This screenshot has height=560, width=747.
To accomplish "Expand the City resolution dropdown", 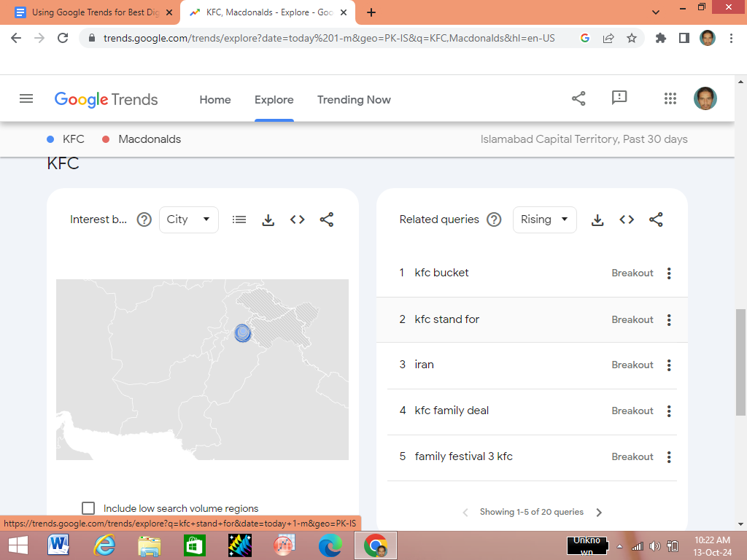I will pos(189,219).
